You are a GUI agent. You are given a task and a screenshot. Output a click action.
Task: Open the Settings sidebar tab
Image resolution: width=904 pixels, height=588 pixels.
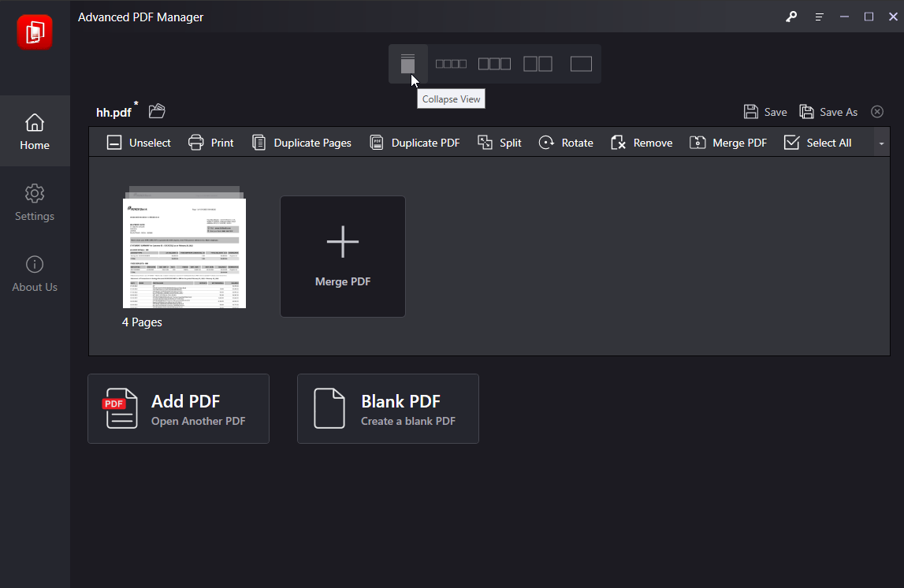[x=34, y=203]
